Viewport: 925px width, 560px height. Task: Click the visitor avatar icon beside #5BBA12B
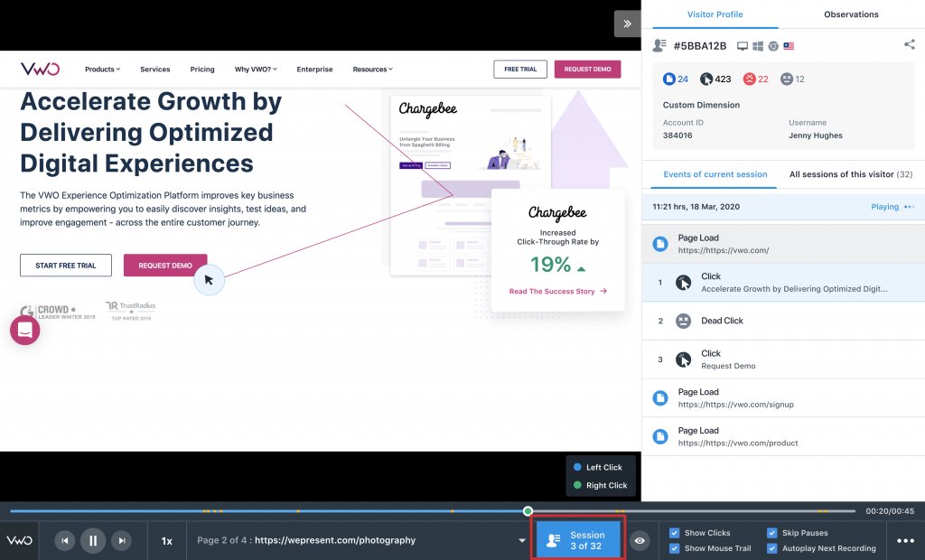click(659, 45)
